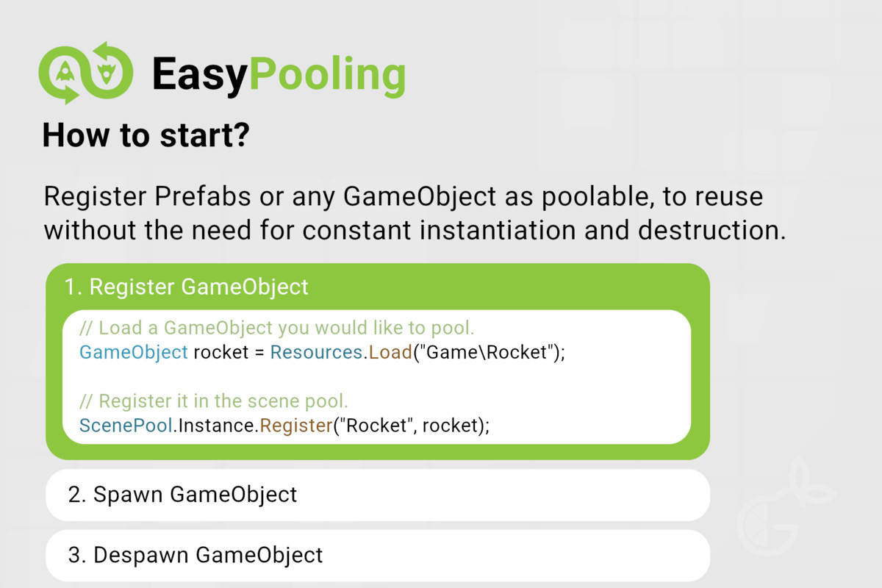882x588 pixels.
Task: Click the "Game\Rocket" string in code
Action: pos(488,352)
